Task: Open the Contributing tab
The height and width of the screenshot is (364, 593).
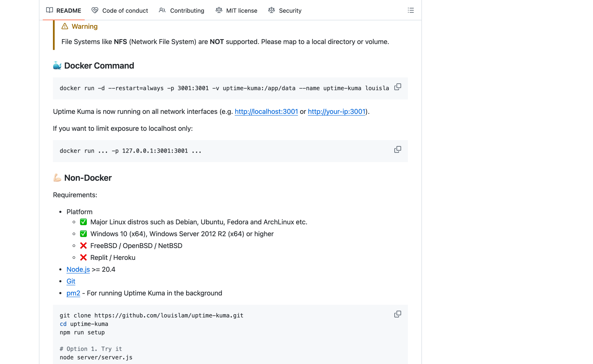Action: pyautogui.click(x=181, y=10)
